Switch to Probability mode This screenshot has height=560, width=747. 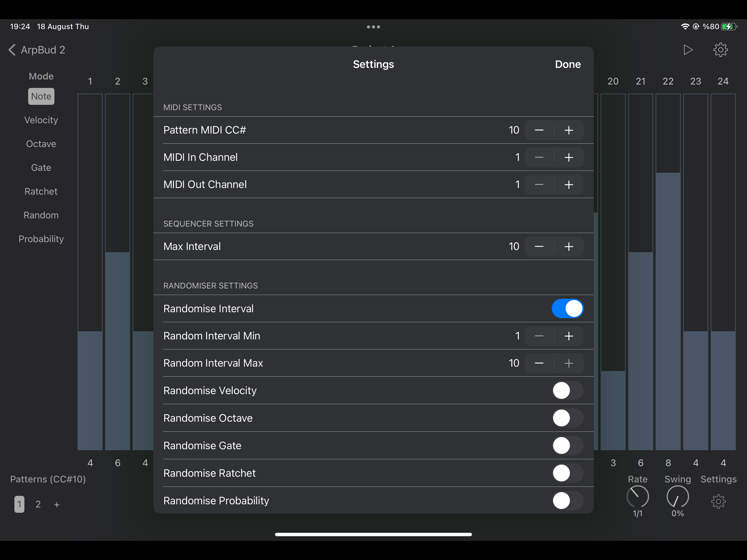(41, 239)
